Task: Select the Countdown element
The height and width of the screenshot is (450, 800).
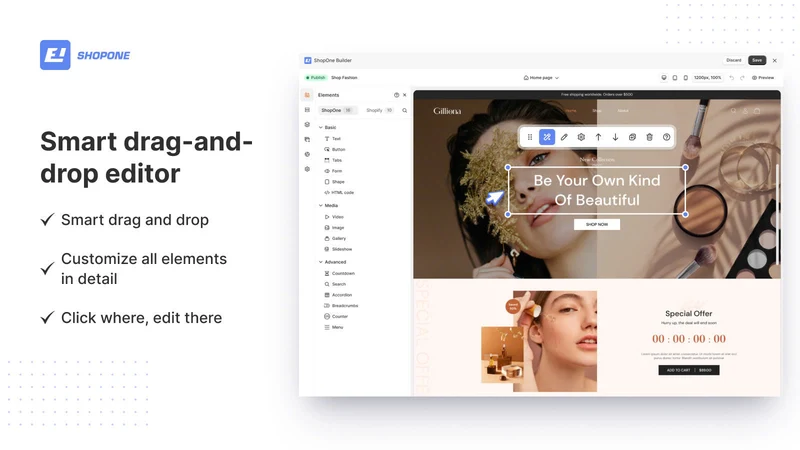Action: pos(339,273)
